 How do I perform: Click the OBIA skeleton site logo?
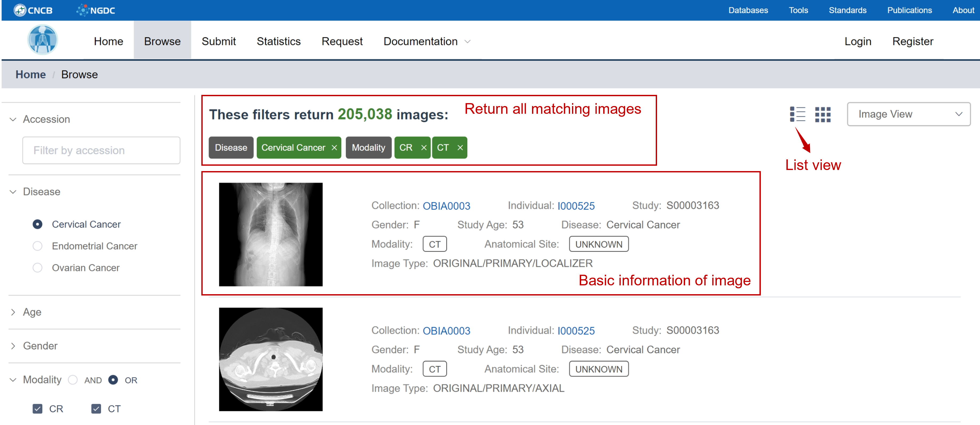point(43,39)
